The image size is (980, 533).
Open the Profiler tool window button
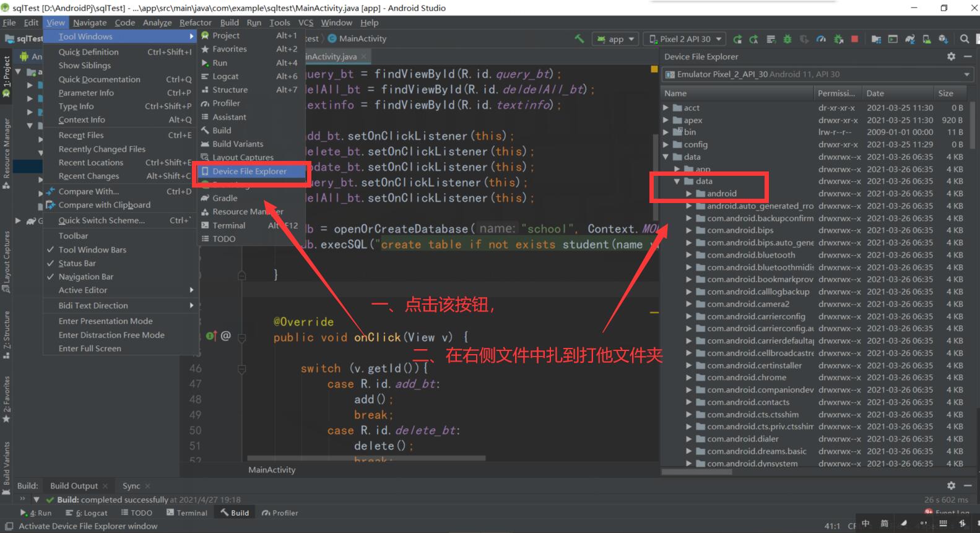pos(280,513)
